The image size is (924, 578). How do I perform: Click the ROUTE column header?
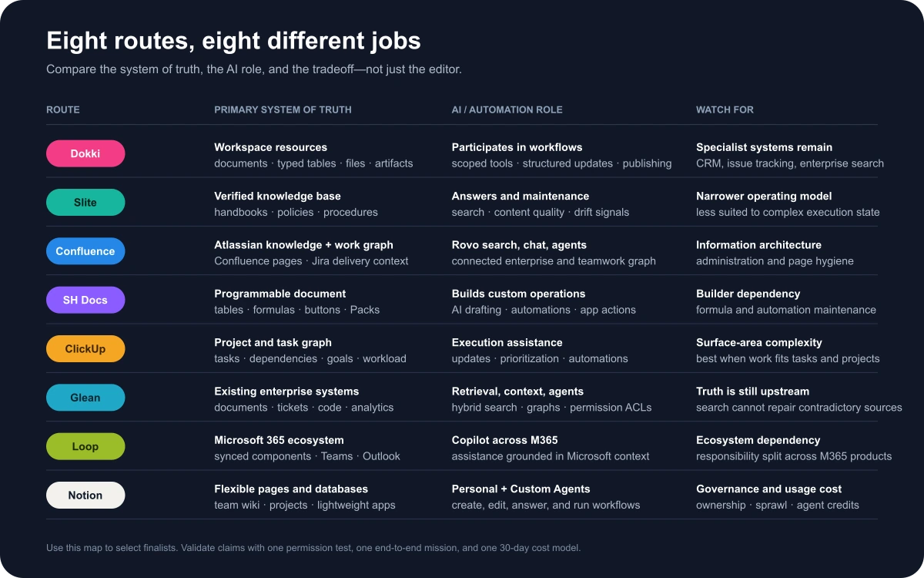[63, 109]
